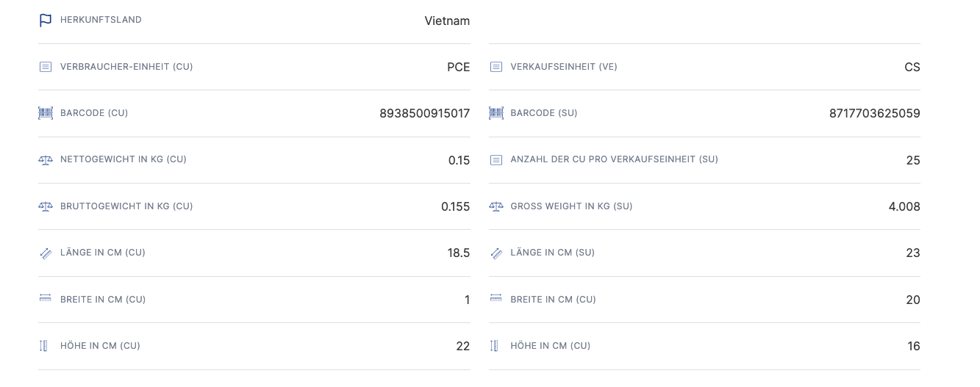Screen dimensions: 980x387
Task: Click the PCE unit value
Action: click(x=459, y=67)
